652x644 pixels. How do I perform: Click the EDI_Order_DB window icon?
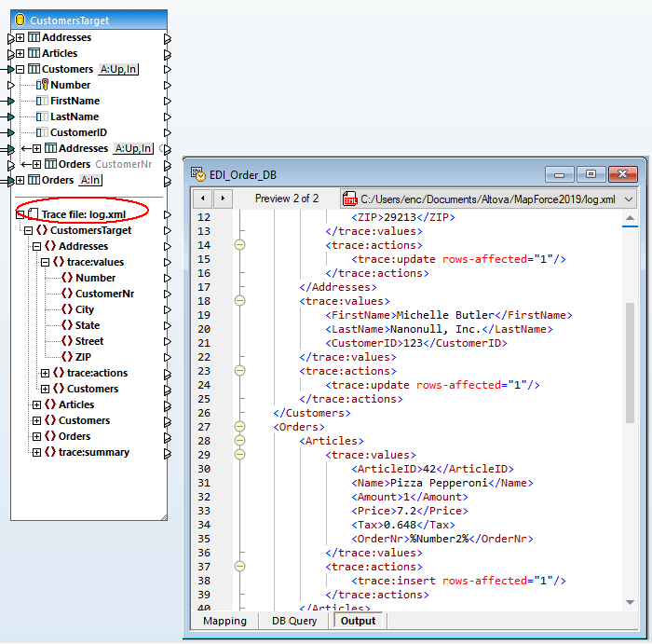click(x=197, y=174)
